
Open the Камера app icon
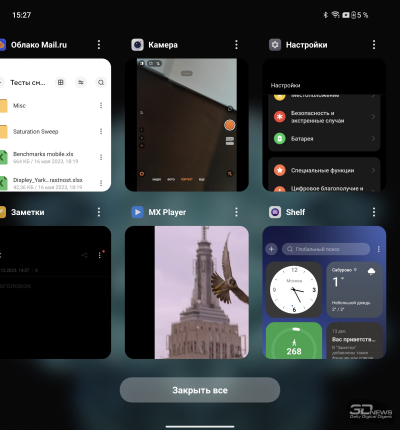point(137,45)
